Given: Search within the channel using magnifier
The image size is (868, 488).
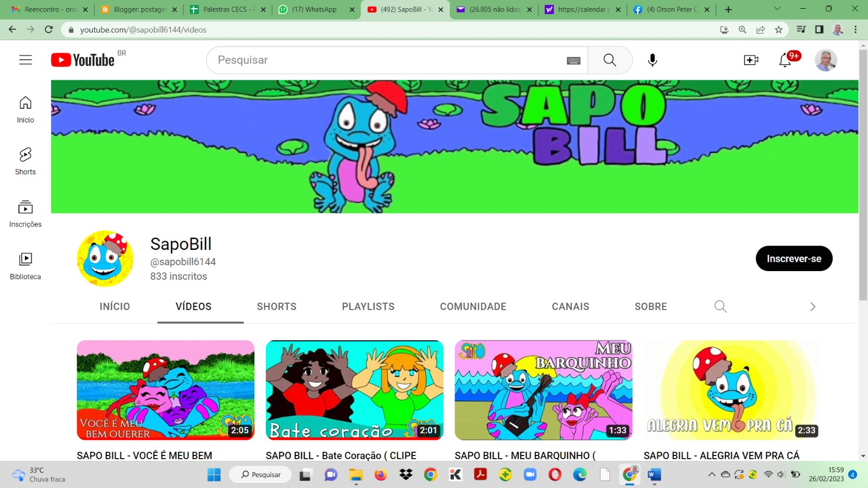Looking at the screenshot, I should click(720, 306).
